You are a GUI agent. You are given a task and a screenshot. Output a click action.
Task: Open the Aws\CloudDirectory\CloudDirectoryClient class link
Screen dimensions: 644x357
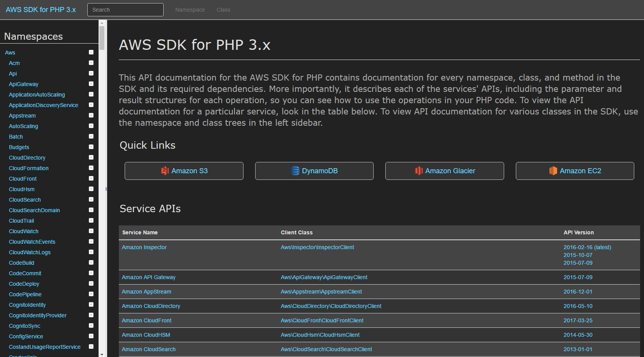331,306
